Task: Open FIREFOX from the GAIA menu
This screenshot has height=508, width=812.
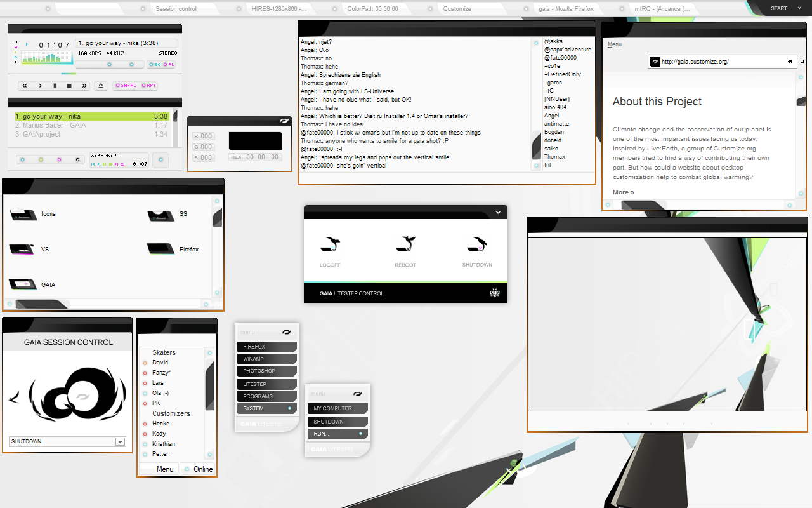Action: (x=267, y=347)
